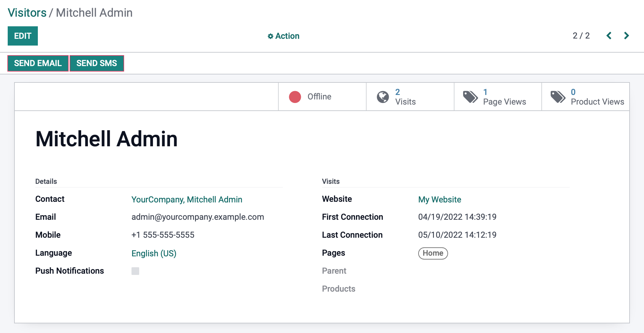Click the tags icon beside Product Views

pyautogui.click(x=558, y=97)
